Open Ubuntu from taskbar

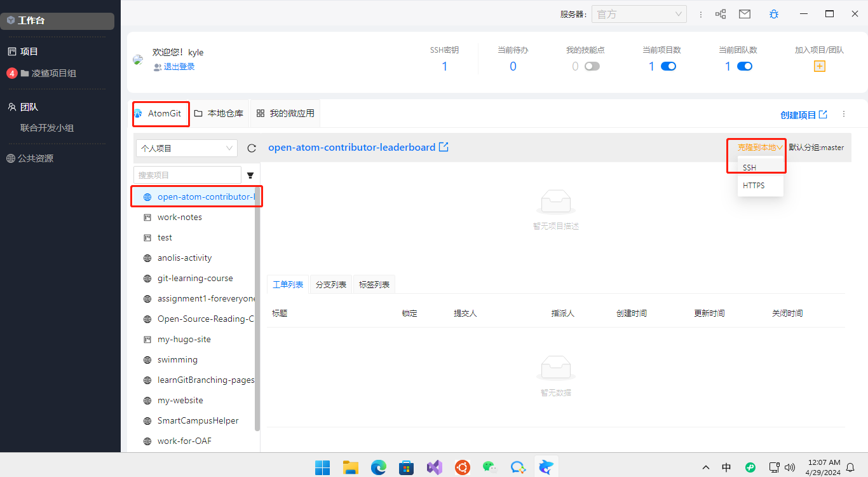[x=463, y=467]
